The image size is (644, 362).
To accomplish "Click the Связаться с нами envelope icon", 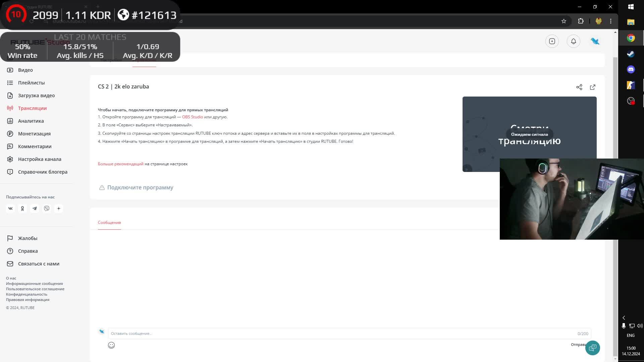I will 10,264.
